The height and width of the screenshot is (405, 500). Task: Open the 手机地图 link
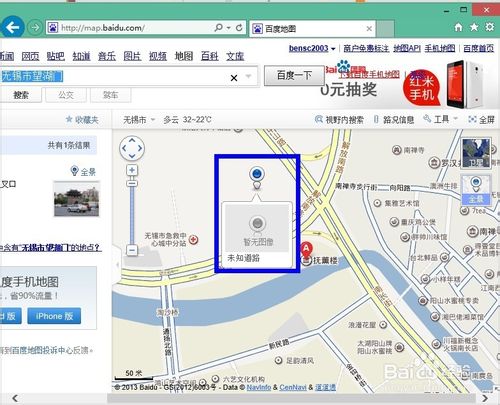440,48
